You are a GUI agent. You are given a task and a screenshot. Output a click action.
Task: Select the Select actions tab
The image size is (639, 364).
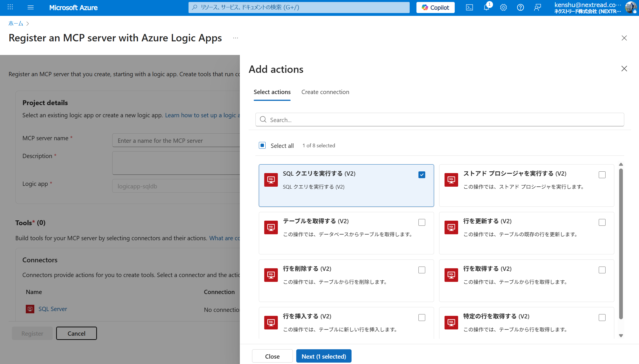point(272,92)
